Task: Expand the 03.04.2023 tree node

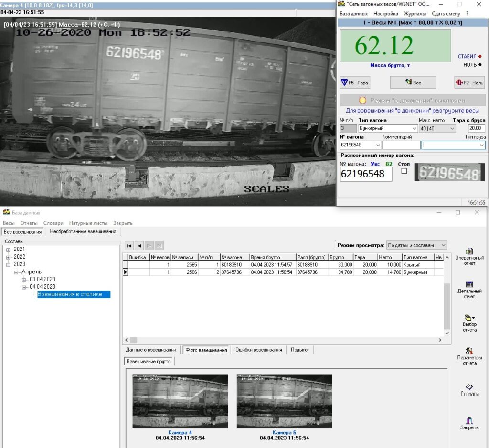Action: click(24, 280)
